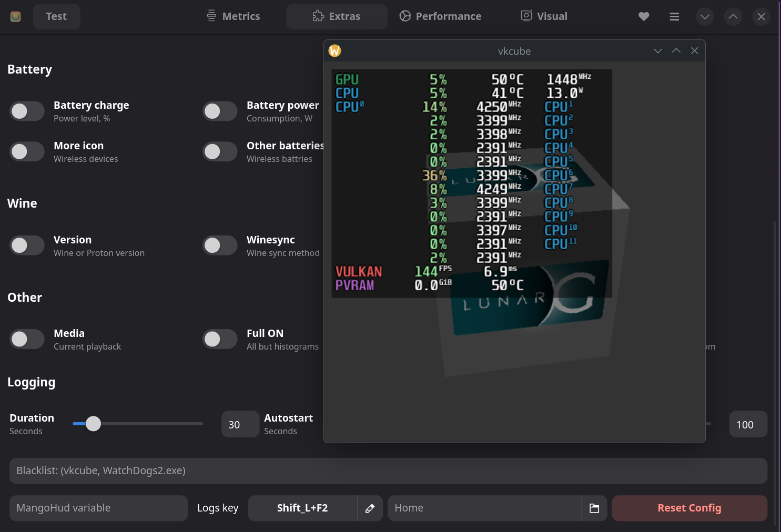Click the chevron-up arrow in main titlebar
The width and height of the screenshot is (781, 532).
733,16
